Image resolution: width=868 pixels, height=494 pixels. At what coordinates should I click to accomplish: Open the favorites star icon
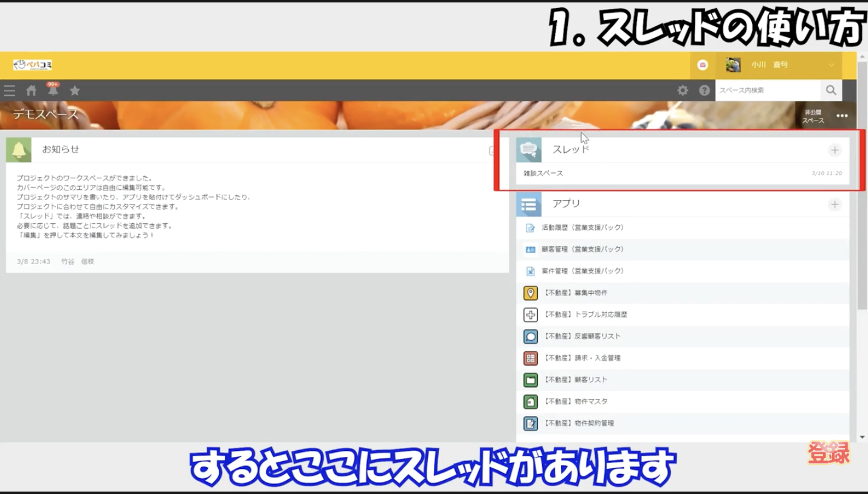click(75, 90)
